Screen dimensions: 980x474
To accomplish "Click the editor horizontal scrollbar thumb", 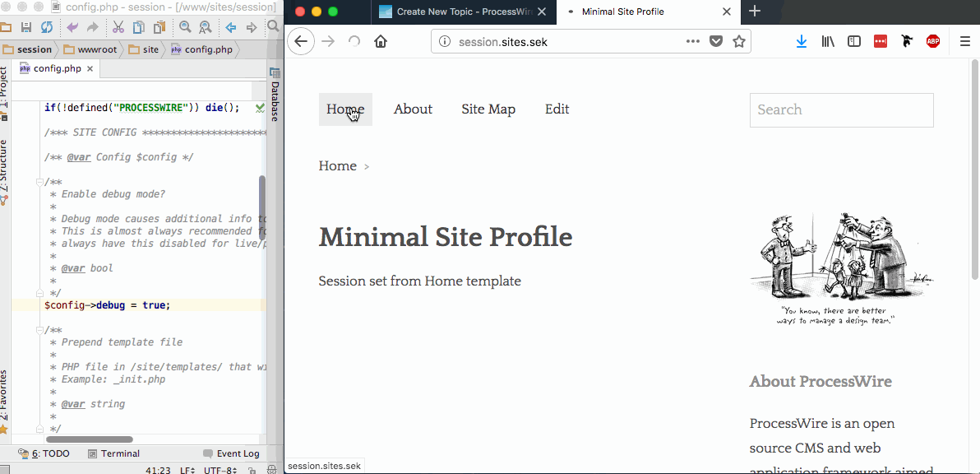I will (x=90, y=439).
